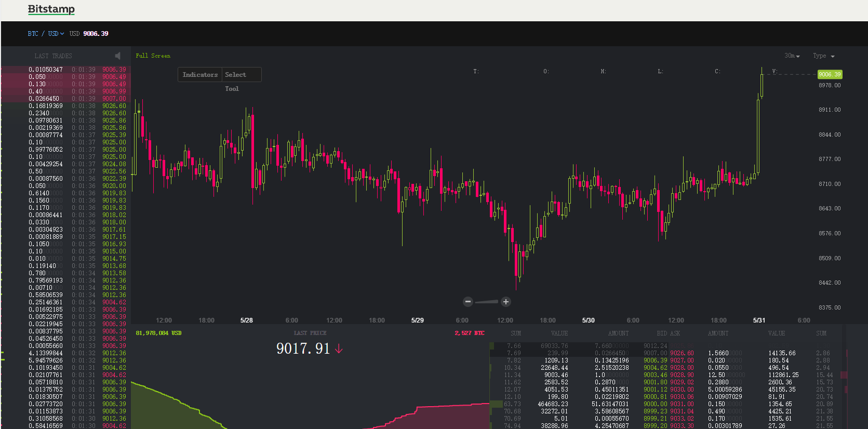Click the 8710.00 price axis label

(830, 184)
